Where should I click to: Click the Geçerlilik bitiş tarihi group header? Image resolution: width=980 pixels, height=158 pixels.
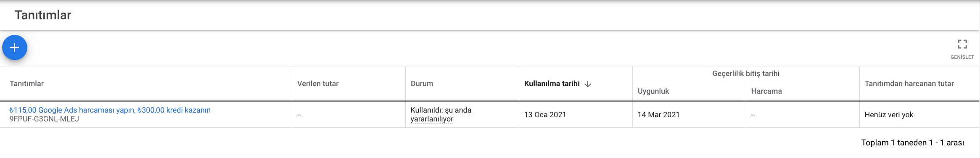(746, 74)
